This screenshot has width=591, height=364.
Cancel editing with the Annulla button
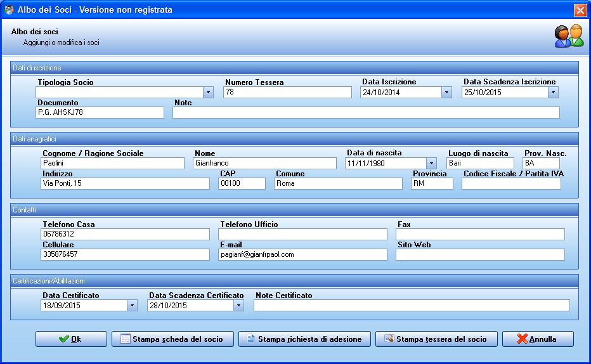point(537,339)
